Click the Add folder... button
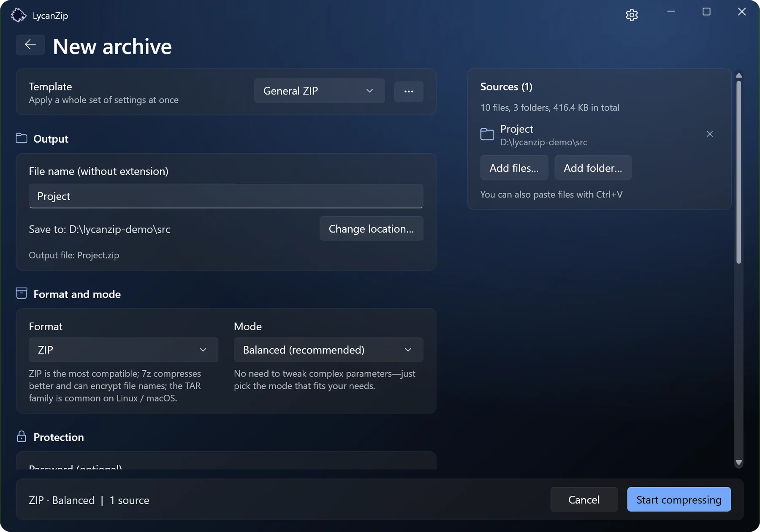Image resolution: width=760 pixels, height=532 pixels. 593,168
